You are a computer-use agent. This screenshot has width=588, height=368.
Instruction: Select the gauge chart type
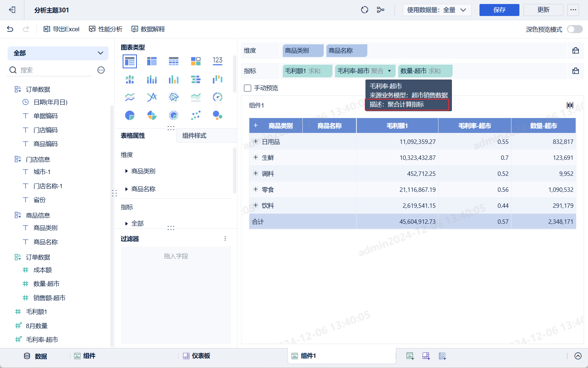point(217,97)
